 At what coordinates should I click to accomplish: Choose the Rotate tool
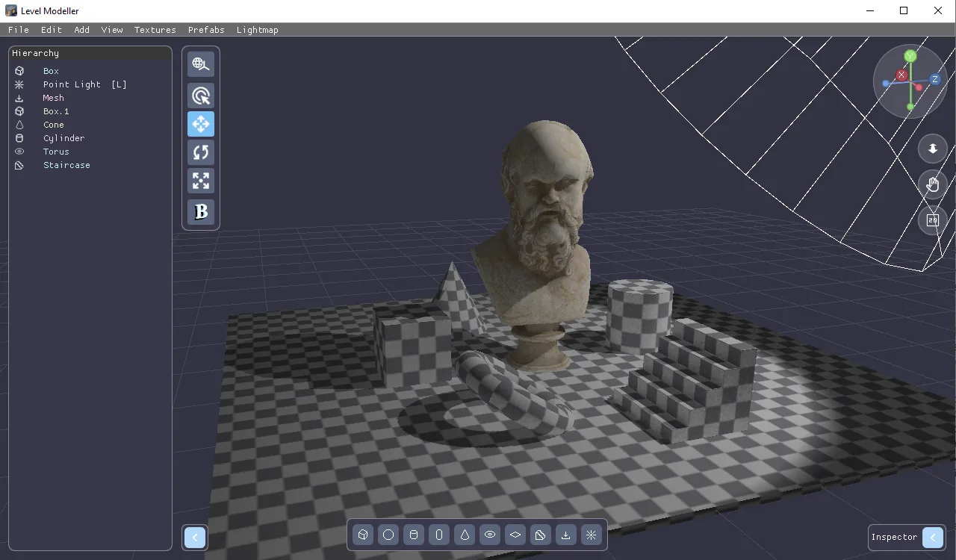[201, 152]
